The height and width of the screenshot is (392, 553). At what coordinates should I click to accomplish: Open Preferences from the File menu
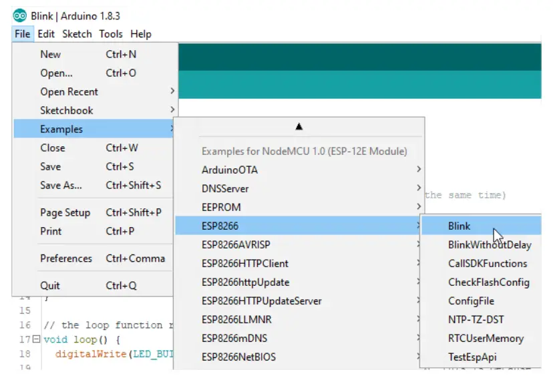pos(94,258)
